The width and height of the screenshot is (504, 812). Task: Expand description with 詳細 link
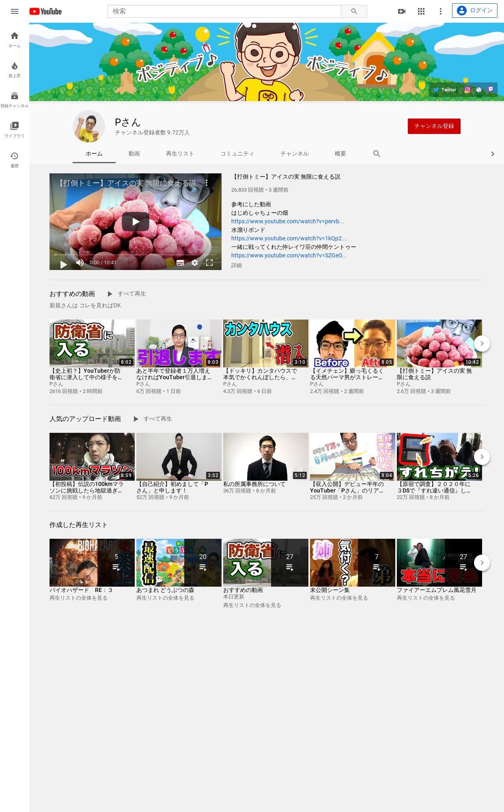point(237,265)
